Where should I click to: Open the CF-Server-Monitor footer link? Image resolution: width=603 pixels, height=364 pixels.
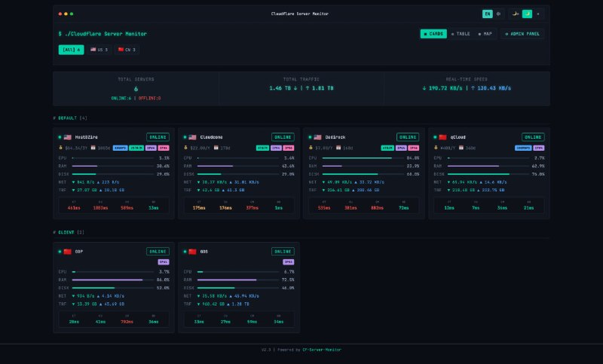pos(322,350)
